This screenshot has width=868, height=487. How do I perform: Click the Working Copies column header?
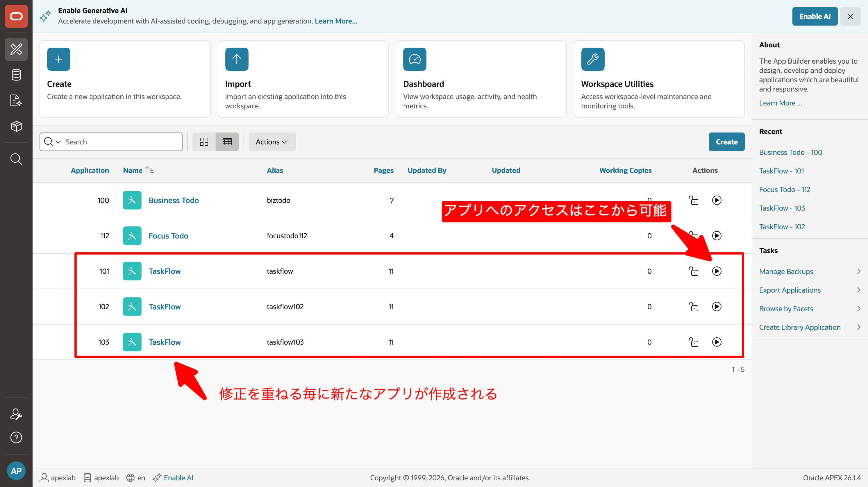tap(625, 170)
